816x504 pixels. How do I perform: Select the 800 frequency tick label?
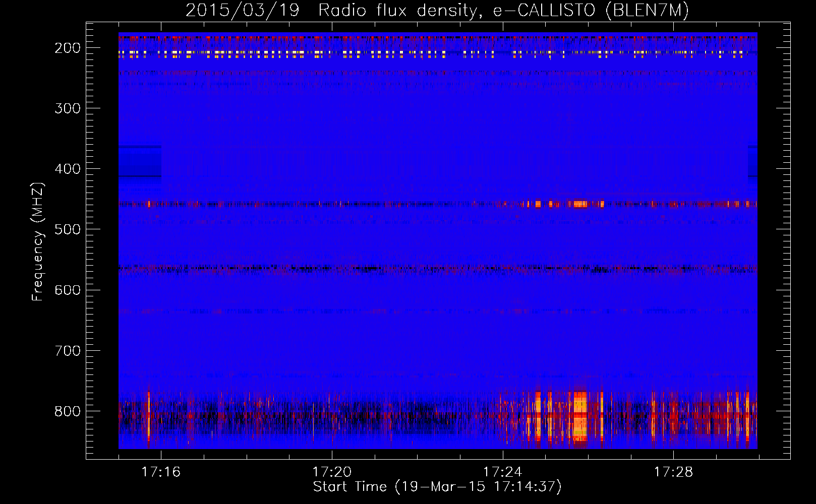68,411
